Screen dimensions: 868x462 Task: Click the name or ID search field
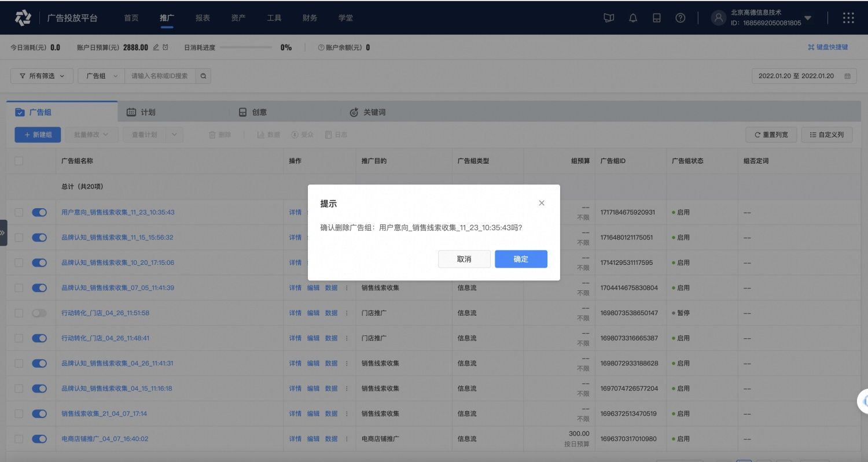(160, 76)
